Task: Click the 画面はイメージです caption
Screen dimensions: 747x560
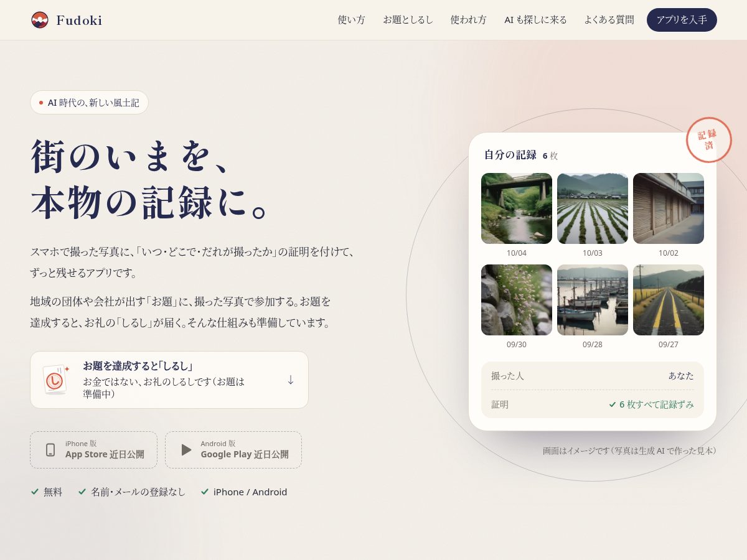Action: pos(629,450)
